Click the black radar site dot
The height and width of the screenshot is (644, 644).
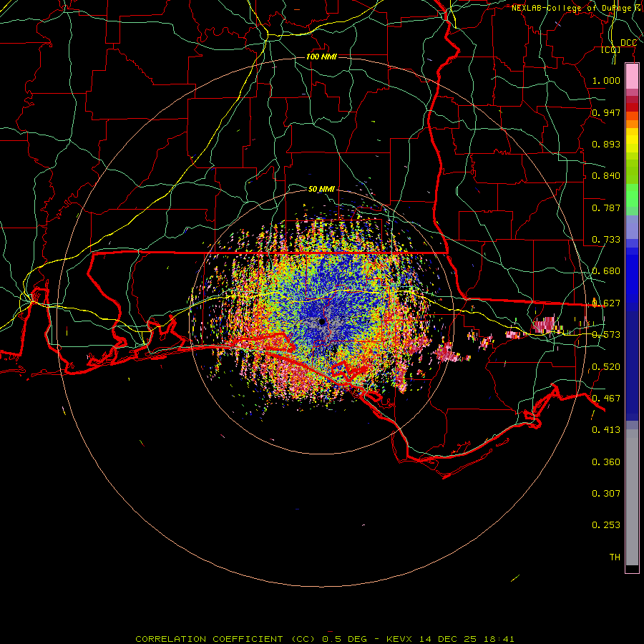click(323, 321)
